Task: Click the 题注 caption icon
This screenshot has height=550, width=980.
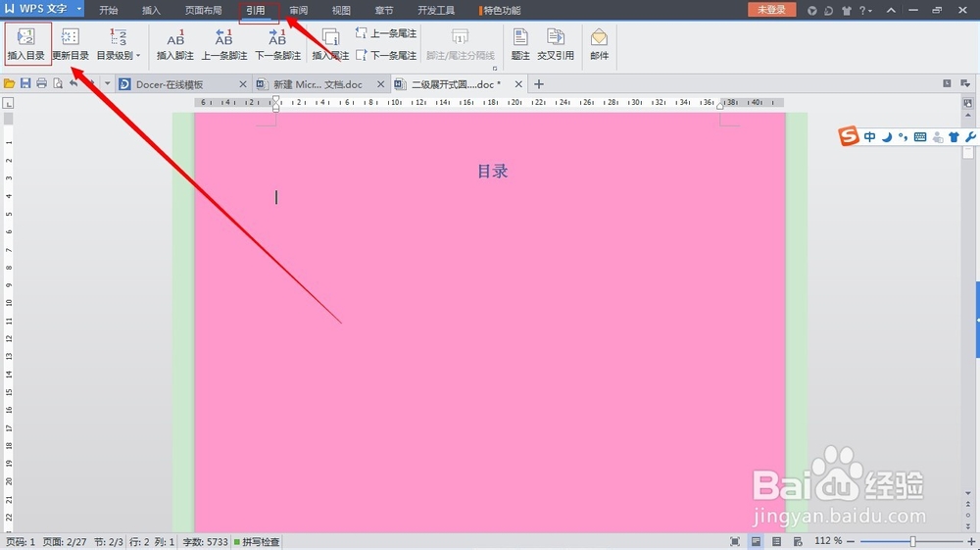Action: [x=520, y=44]
